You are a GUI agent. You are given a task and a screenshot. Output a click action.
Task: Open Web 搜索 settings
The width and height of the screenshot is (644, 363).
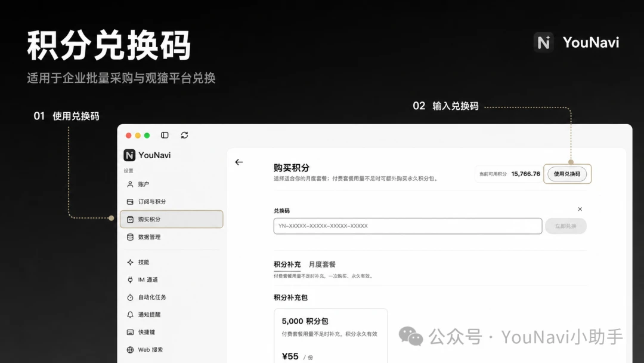point(171,350)
